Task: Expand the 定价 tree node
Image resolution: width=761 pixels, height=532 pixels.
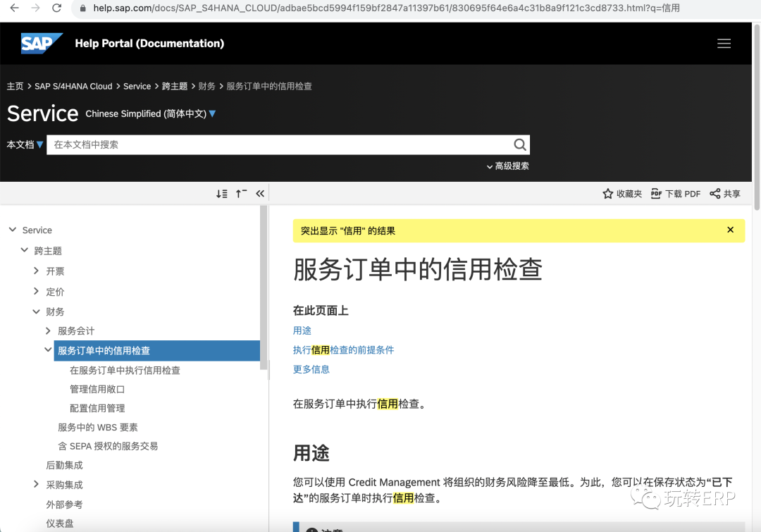Action: (x=36, y=291)
